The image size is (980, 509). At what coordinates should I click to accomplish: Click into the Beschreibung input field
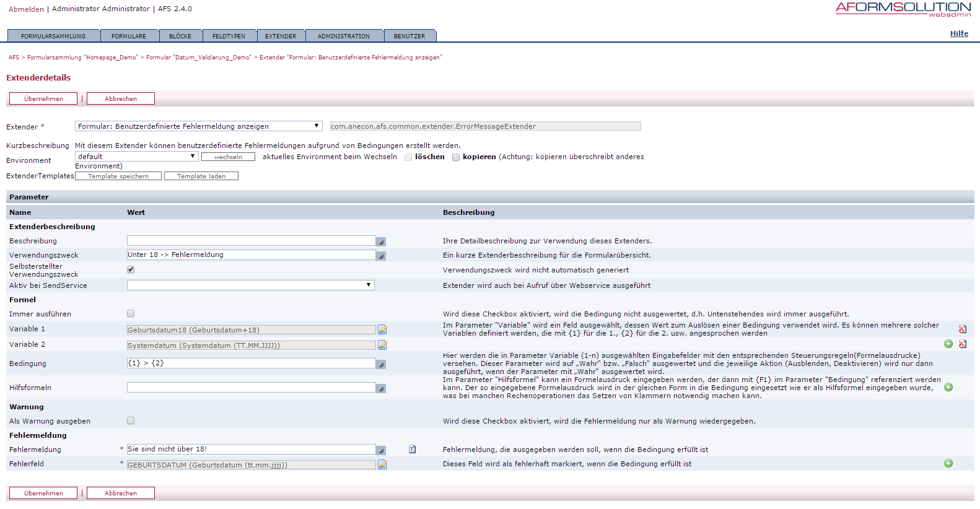click(x=252, y=240)
